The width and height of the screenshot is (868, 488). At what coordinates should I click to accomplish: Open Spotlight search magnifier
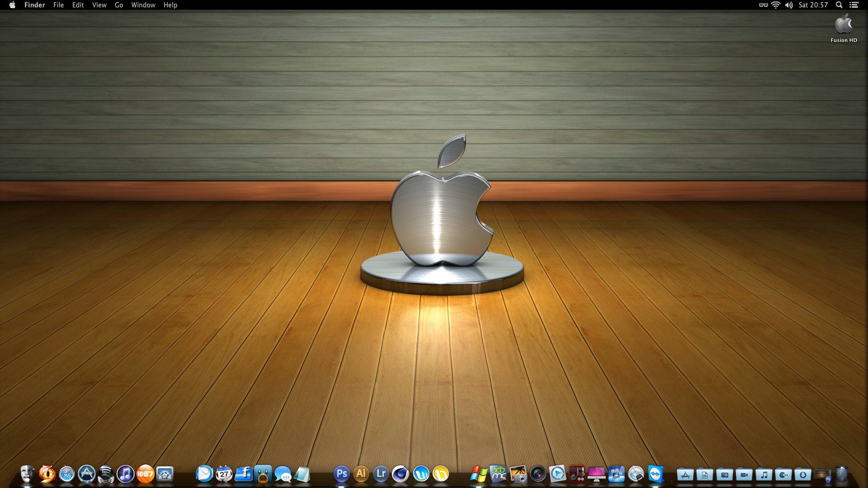tap(839, 5)
